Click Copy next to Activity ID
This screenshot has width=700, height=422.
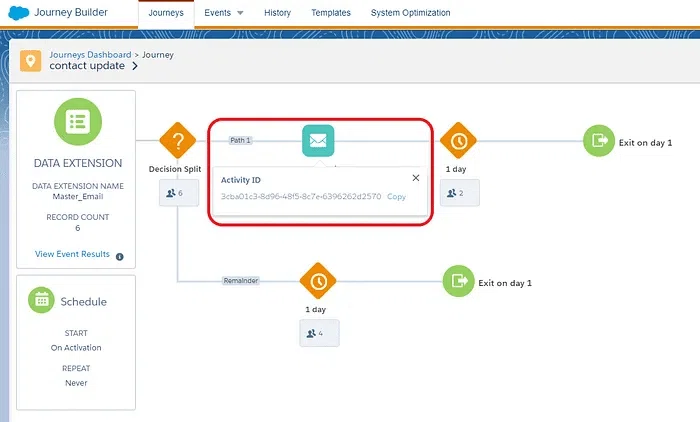tap(396, 196)
